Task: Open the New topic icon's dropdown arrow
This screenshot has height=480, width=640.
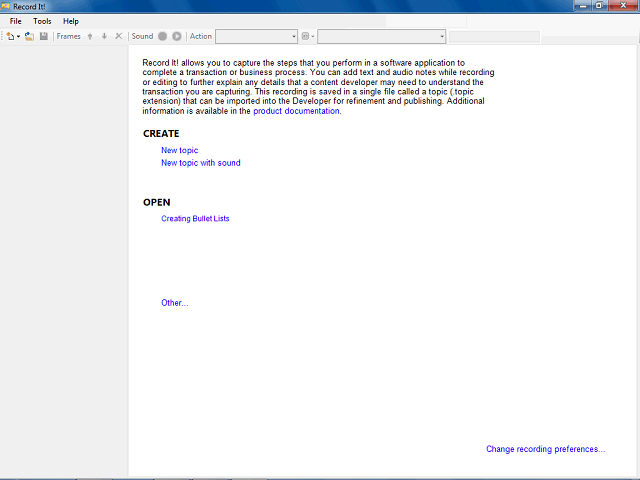Action: click(18, 37)
